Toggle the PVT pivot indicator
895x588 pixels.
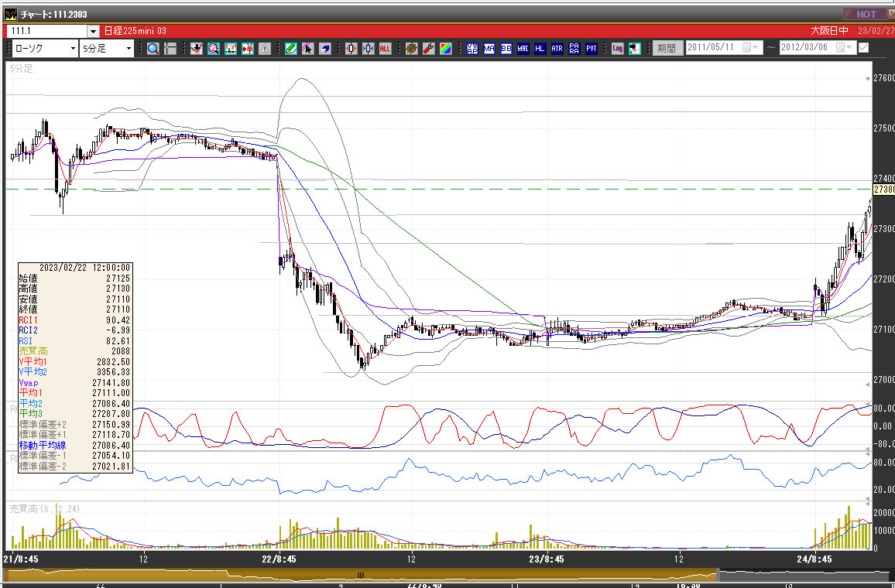(x=592, y=49)
